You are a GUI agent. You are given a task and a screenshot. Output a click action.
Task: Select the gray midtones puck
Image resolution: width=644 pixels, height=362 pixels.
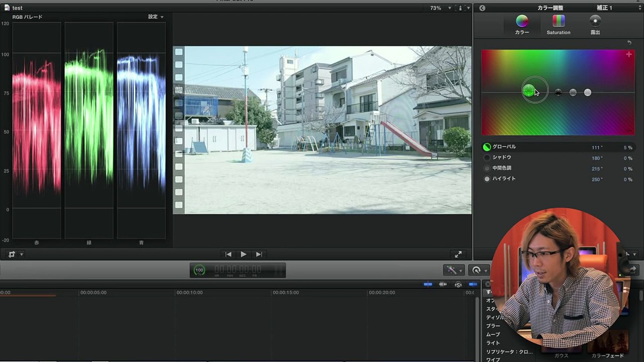point(573,93)
